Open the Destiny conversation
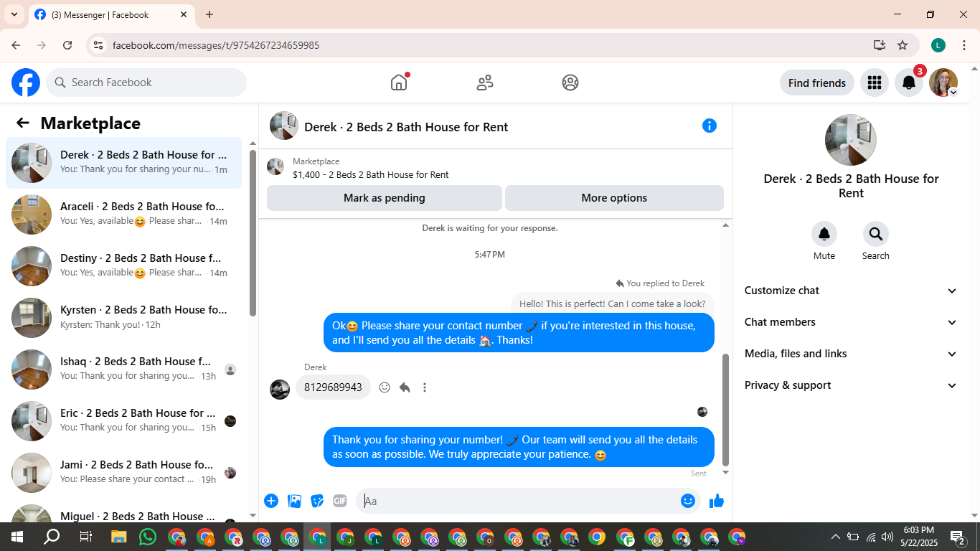The image size is (980, 551). pyautogui.click(x=124, y=266)
